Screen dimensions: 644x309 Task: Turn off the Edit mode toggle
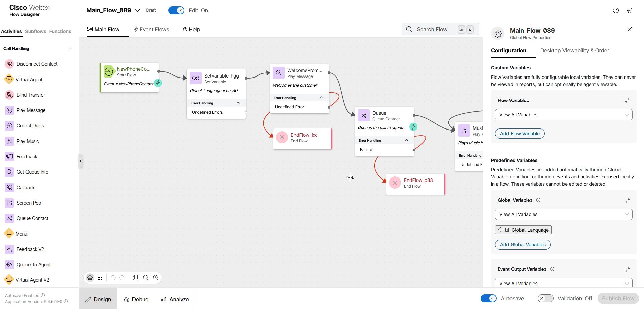176,10
